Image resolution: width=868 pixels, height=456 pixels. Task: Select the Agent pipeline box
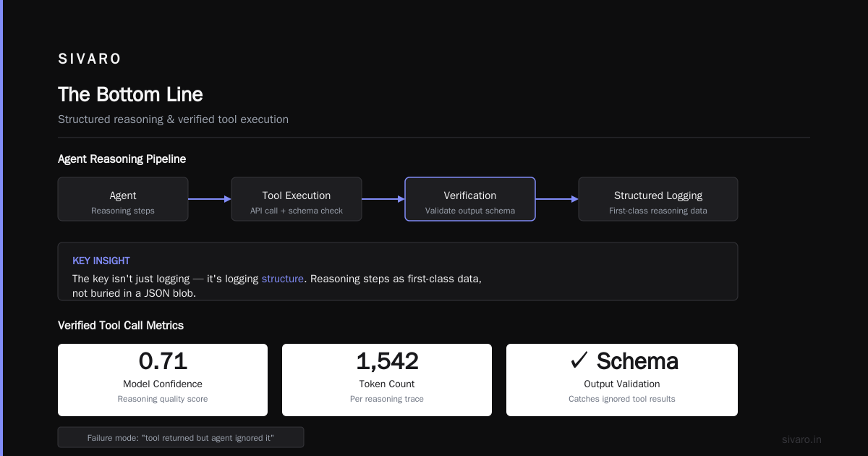(123, 199)
